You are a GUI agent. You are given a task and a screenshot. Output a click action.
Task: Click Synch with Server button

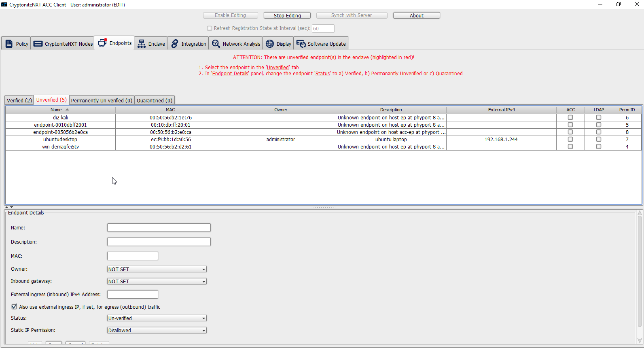point(352,15)
